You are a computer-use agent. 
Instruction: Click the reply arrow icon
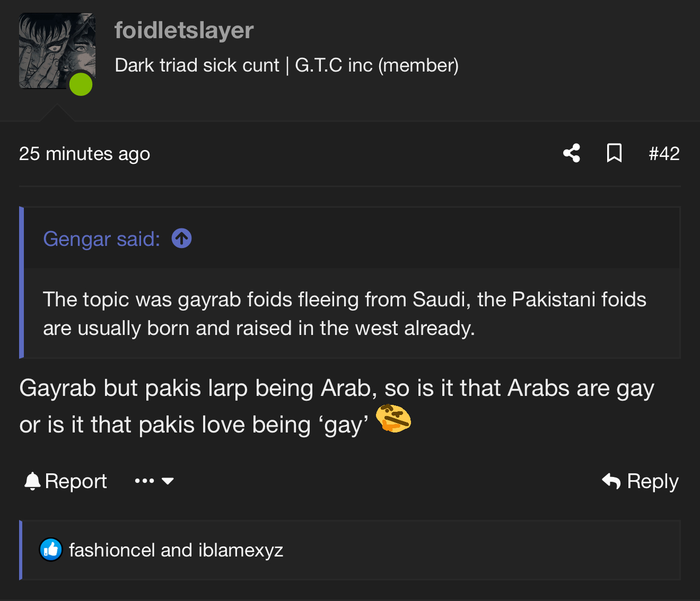point(611,481)
